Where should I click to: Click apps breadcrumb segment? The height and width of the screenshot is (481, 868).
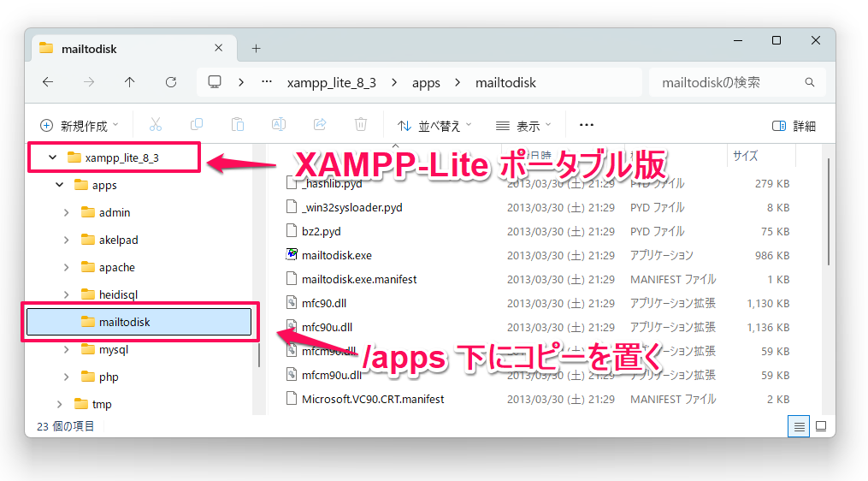[x=426, y=82]
